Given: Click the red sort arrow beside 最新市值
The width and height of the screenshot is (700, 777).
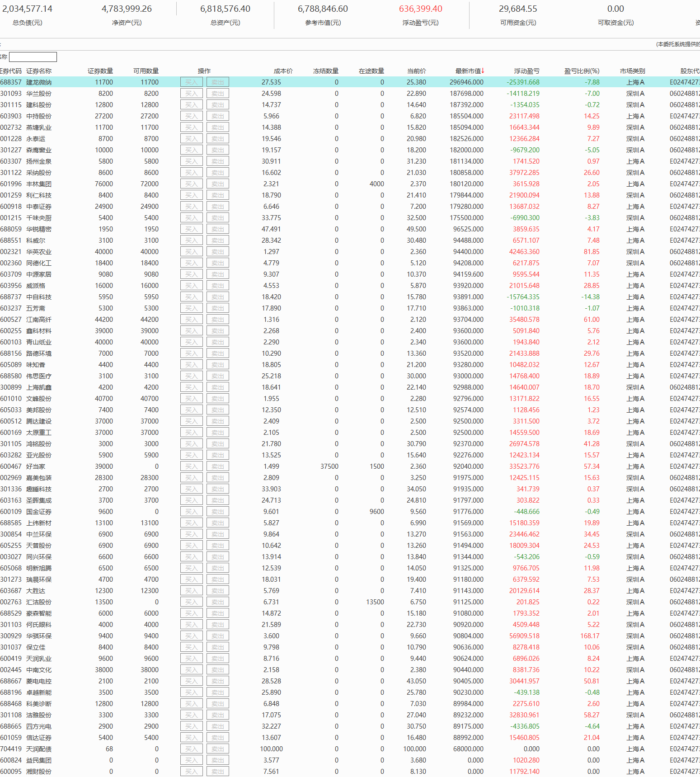Looking at the screenshot, I should pyautogui.click(x=483, y=71).
